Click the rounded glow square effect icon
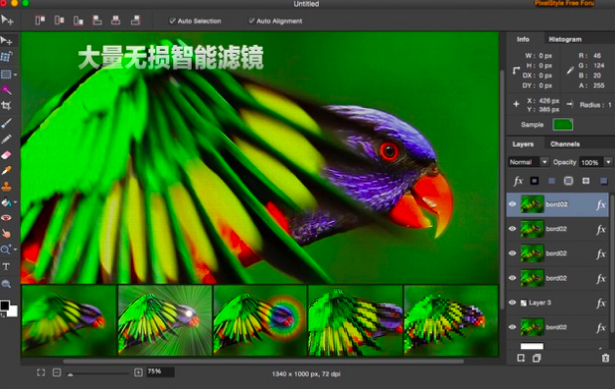This screenshot has height=389, width=615. (568, 181)
